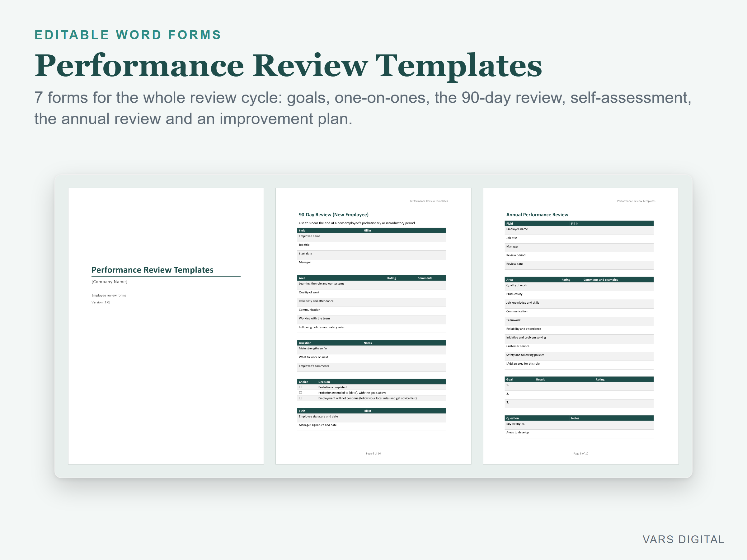Click the Job knowledge and skills row

(579, 304)
